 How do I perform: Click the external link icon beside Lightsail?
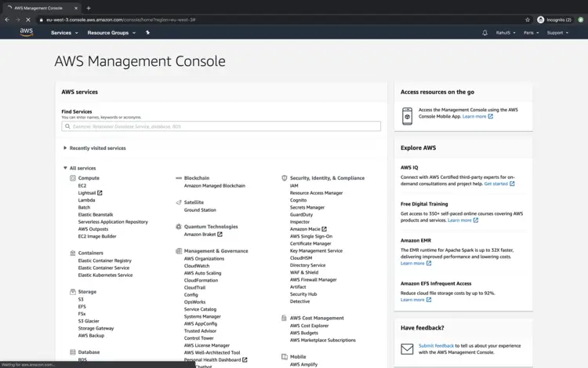(x=100, y=193)
